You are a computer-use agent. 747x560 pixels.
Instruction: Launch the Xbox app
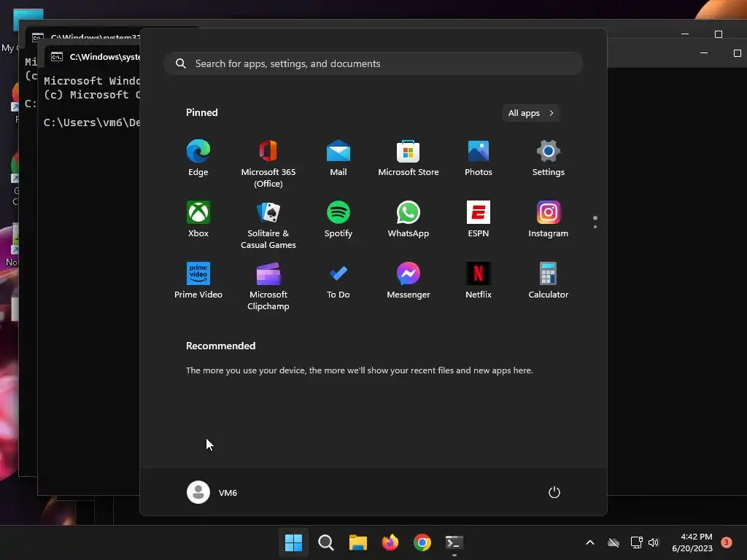[x=198, y=219]
